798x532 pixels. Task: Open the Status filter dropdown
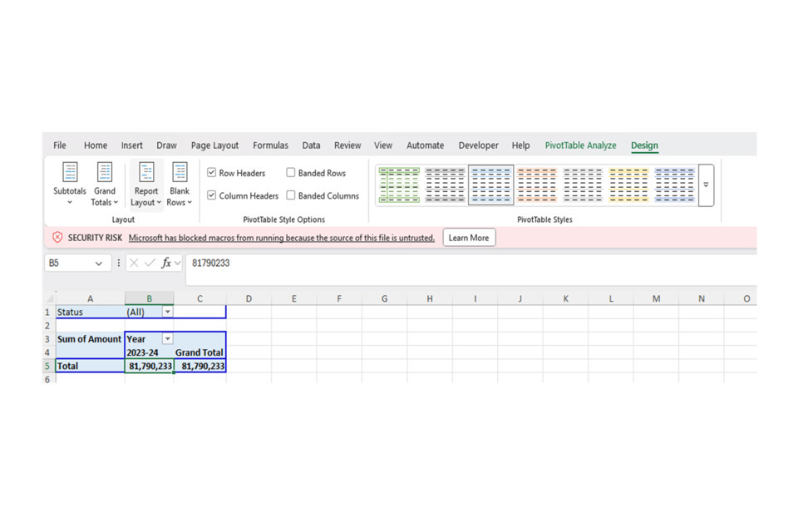pyautogui.click(x=167, y=312)
